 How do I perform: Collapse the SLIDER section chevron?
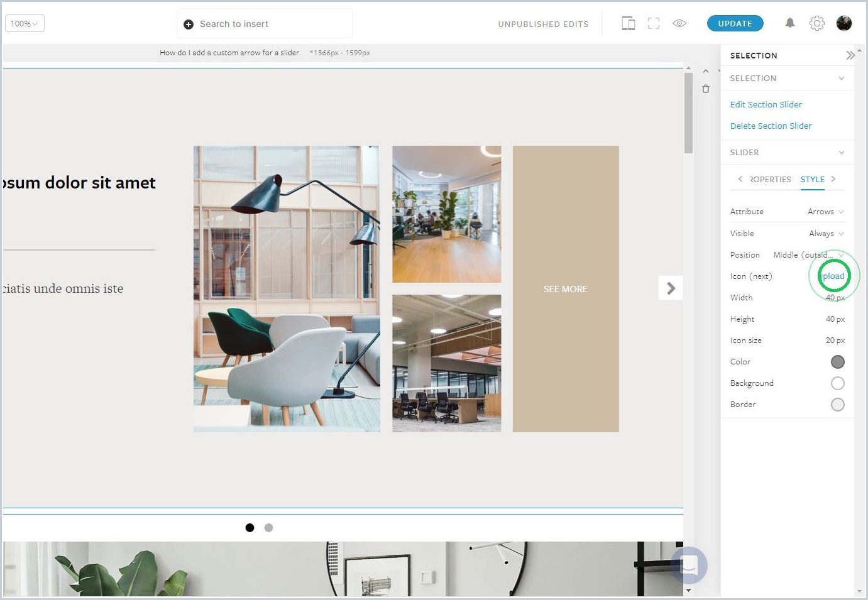pos(841,153)
